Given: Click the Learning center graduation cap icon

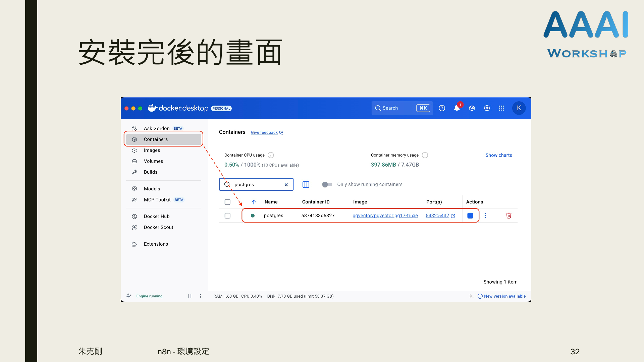Looking at the screenshot, I should click(472, 108).
